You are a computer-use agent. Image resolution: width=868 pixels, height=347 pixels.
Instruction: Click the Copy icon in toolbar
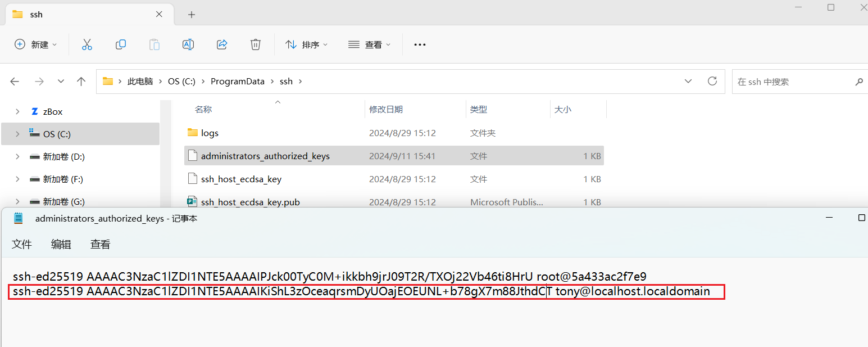[120, 44]
